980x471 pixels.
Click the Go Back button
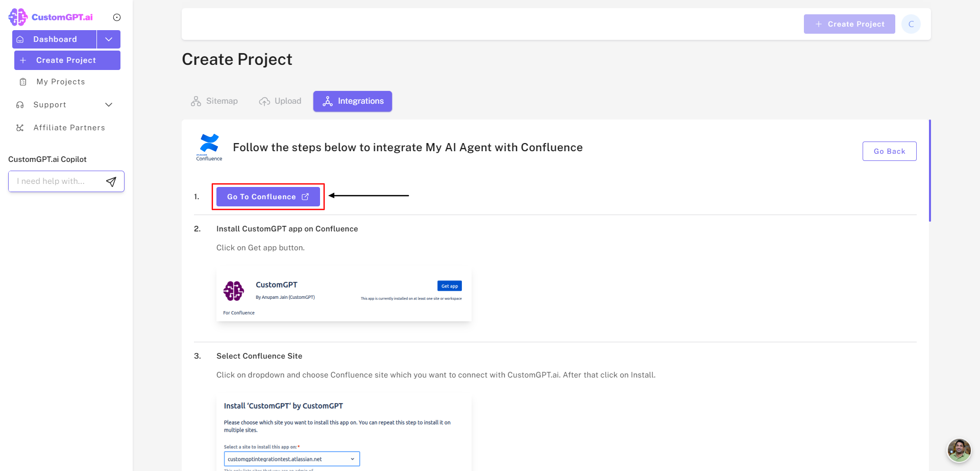click(x=889, y=151)
